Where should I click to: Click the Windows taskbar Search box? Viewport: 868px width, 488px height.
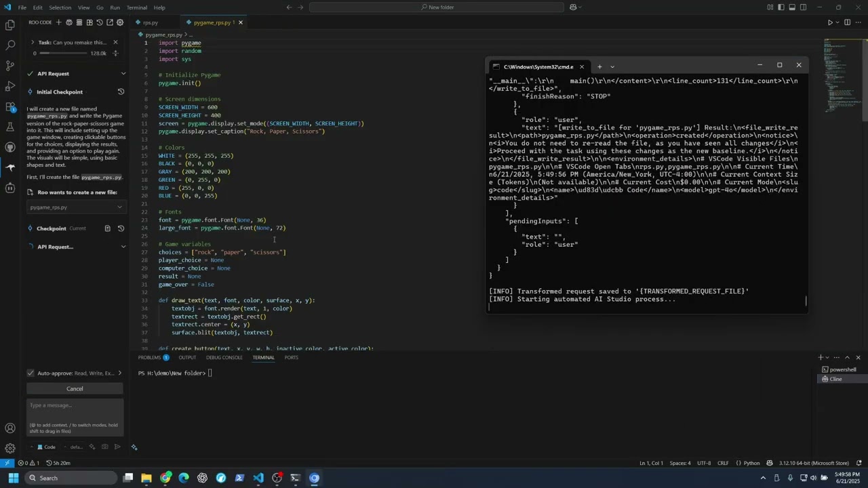tap(71, 478)
